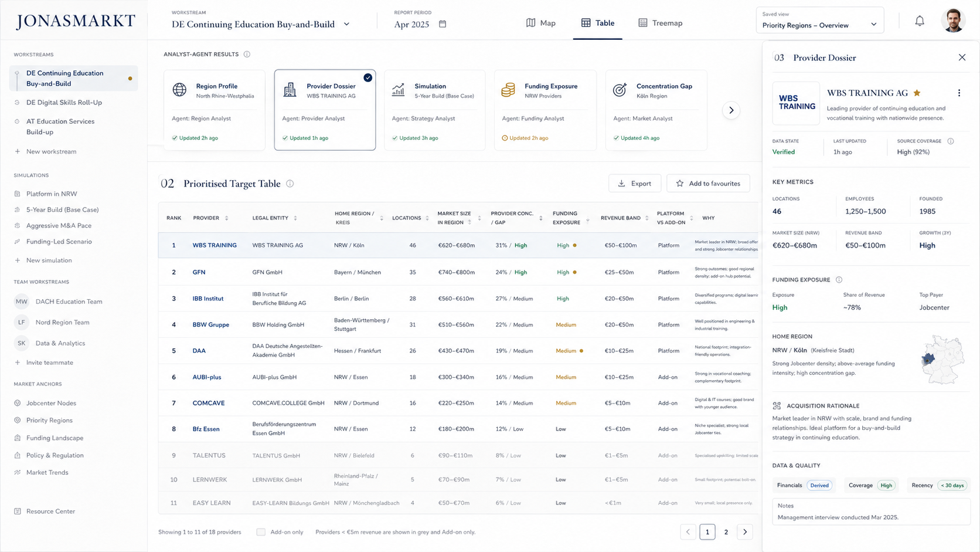The height and width of the screenshot is (552, 980).
Task: Toggle the favourite star on WBS TRAINING AG
Action: [917, 93]
